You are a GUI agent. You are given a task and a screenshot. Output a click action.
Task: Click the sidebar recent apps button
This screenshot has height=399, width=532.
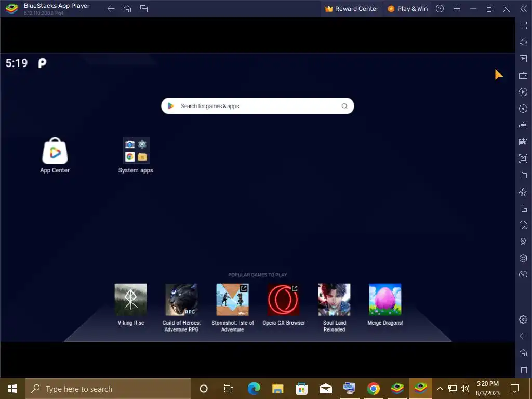click(x=523, y=369)
